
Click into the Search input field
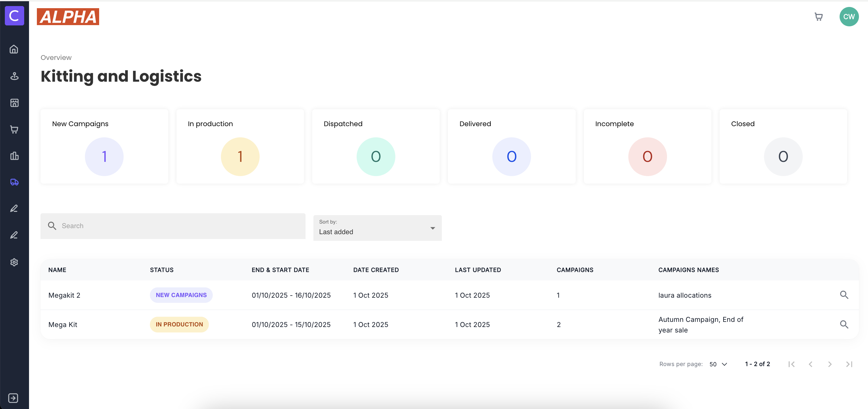tap(173, 226)
